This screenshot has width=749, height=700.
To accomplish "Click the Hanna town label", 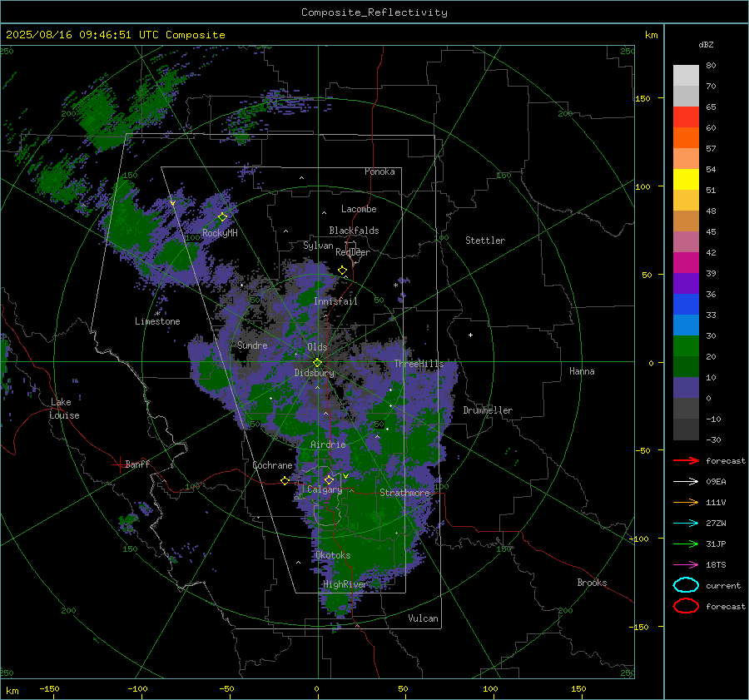I will tap(582, 371).
